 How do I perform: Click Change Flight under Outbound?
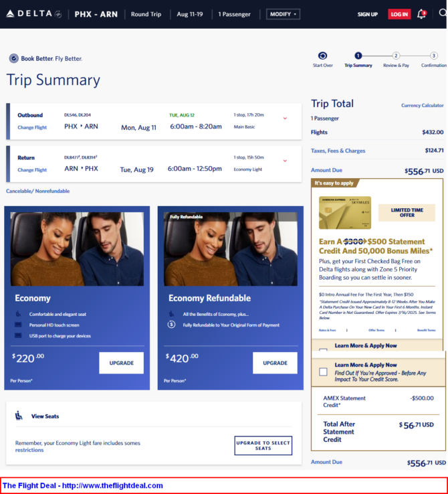pyautogui.click(x=32, y=127)
